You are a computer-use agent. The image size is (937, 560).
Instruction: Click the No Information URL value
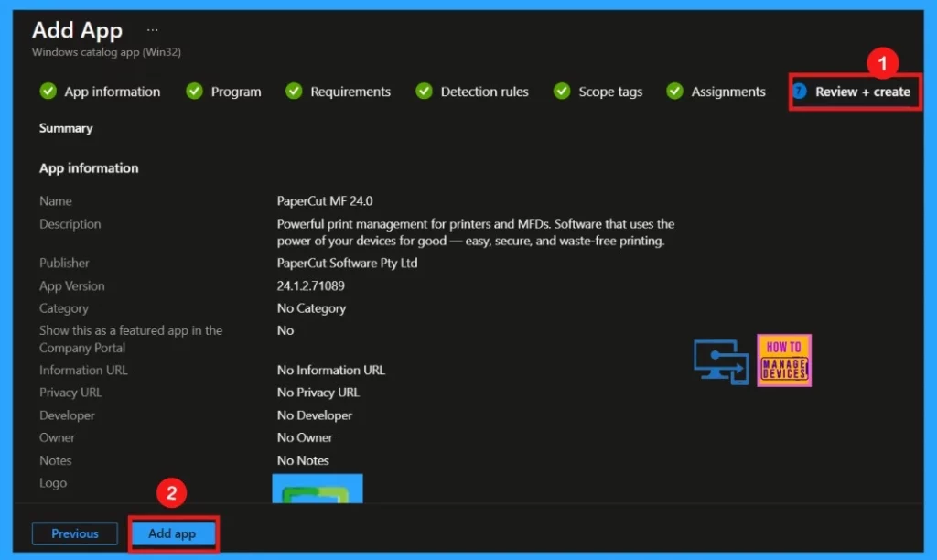click(x=331, y=370)
